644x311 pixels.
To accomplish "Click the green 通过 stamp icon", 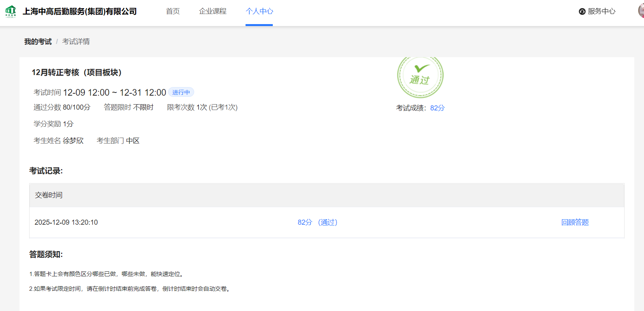I will [420, 75].
